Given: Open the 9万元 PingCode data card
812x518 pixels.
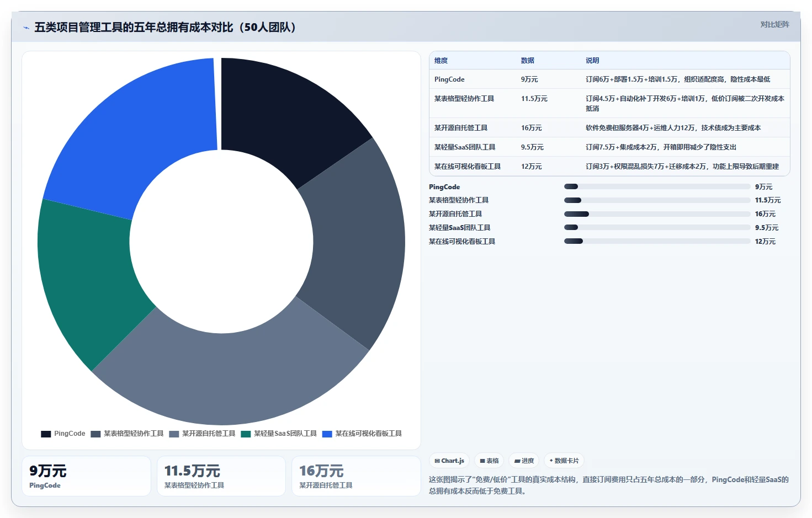Looking at the screenshot, I should click(86, 476).
